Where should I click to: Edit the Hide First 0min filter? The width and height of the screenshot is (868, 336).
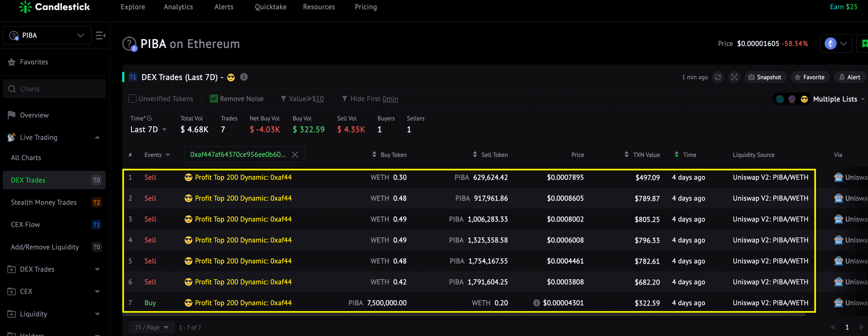pyautogui.click(x=370, y=99)
